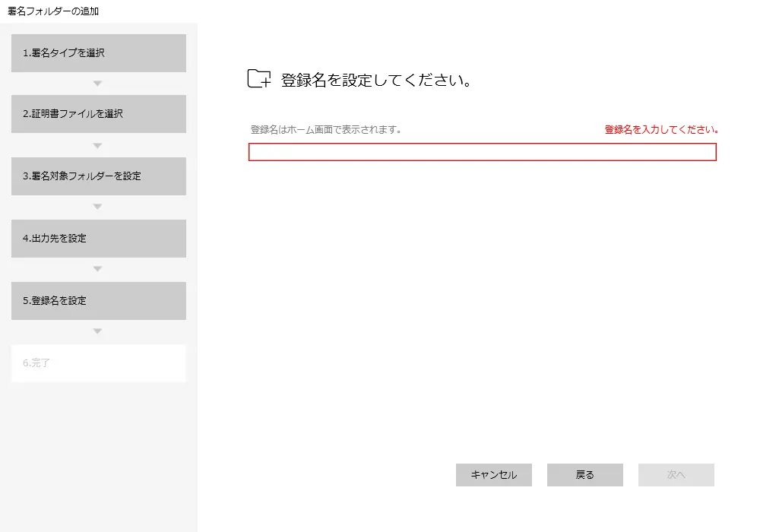Click the arrow above 6.完了 step
The image size is (760, 532).
[97, 331]
